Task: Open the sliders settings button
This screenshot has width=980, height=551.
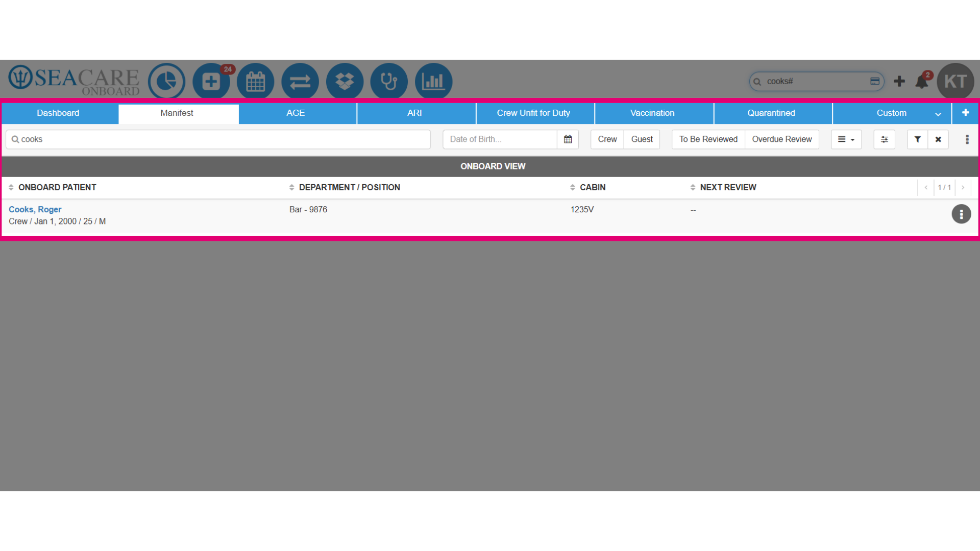Action: (x=885, y=139)
